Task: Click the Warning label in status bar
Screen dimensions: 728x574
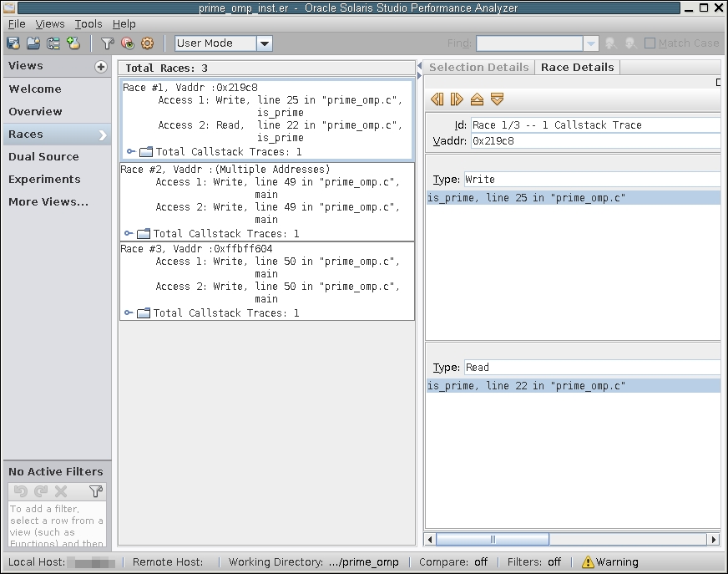Action: (x=617, y=562)
